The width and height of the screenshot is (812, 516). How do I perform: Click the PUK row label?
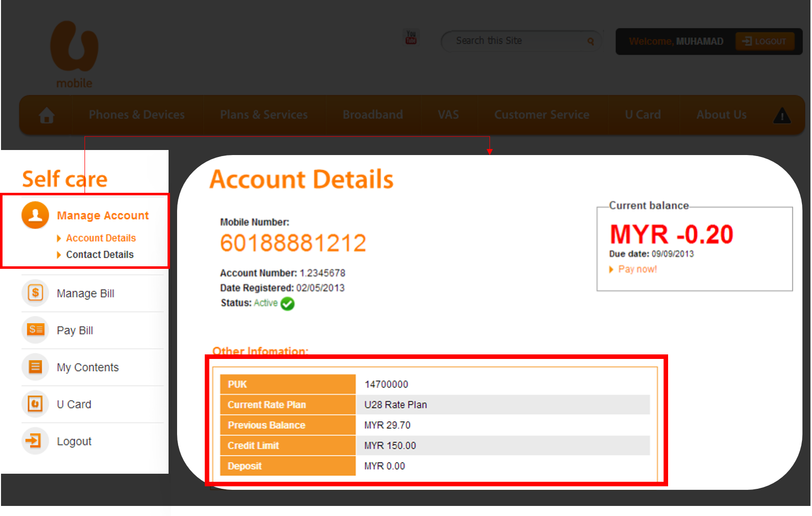pos(288,384)
